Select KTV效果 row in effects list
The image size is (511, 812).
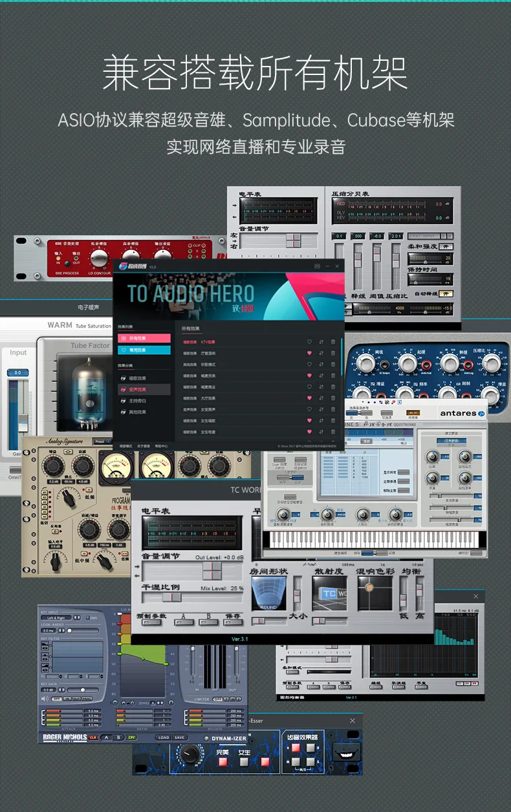[259, 341]
